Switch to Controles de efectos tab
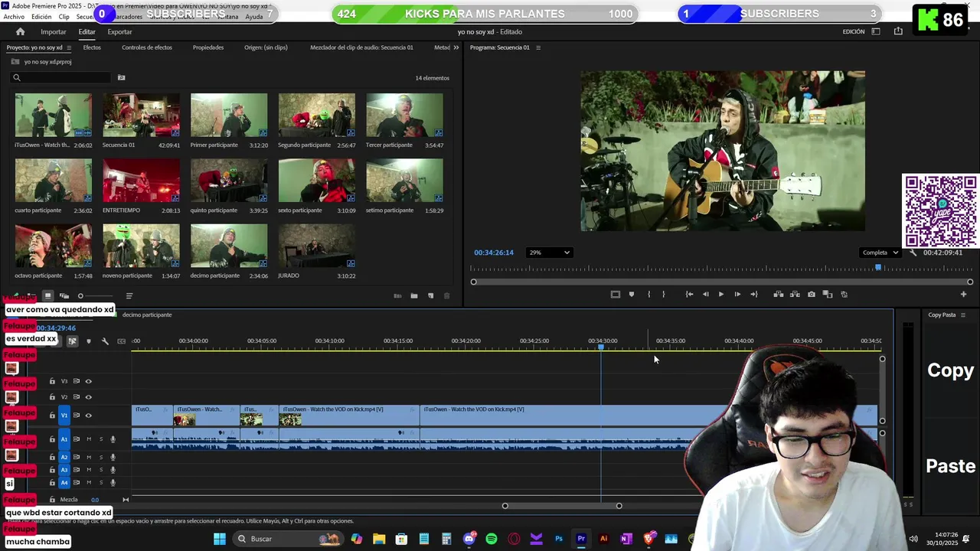This screenshot has width=980, height=551. (147, 47)
